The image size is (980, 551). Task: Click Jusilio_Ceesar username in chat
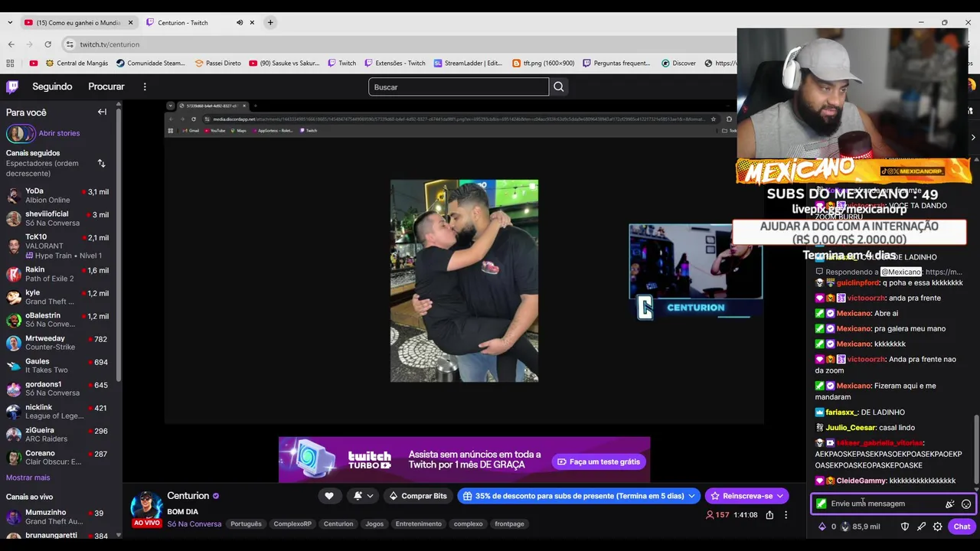point(851,428)
